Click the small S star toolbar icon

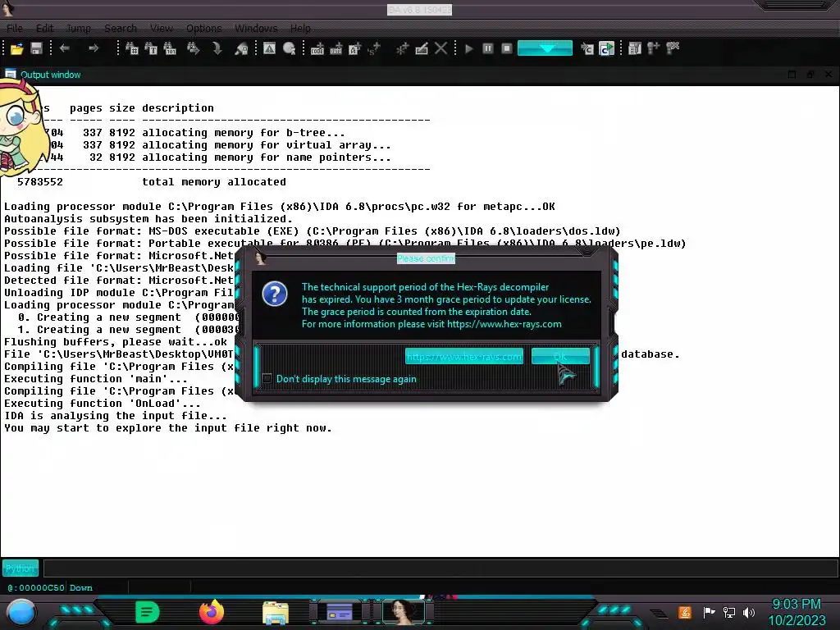(374, 48)
